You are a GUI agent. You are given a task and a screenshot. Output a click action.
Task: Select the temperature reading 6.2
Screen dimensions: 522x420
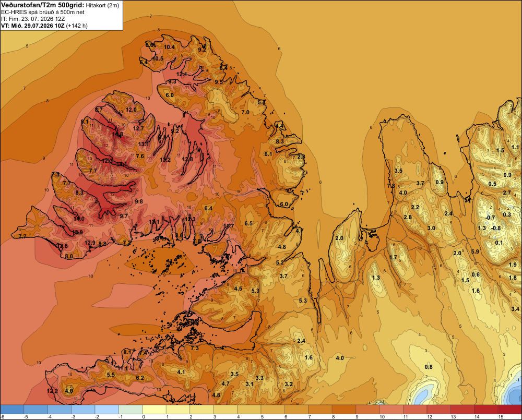[140, 378]
